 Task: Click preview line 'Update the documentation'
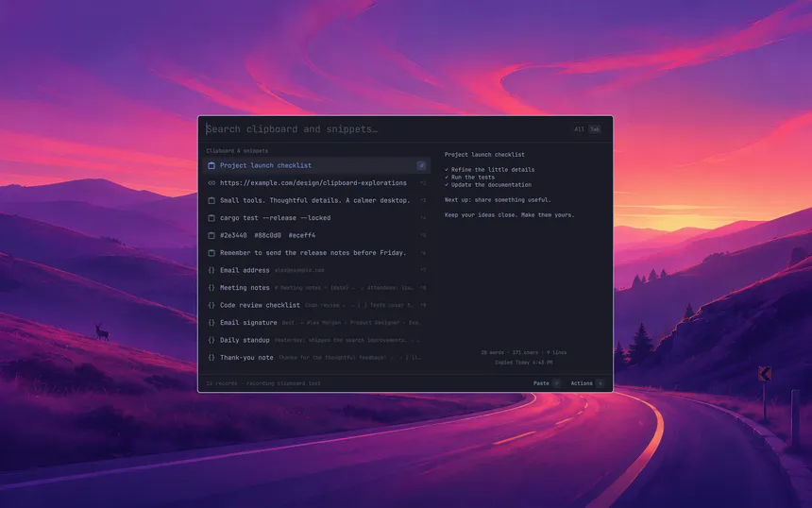click(x=488, y=184)
